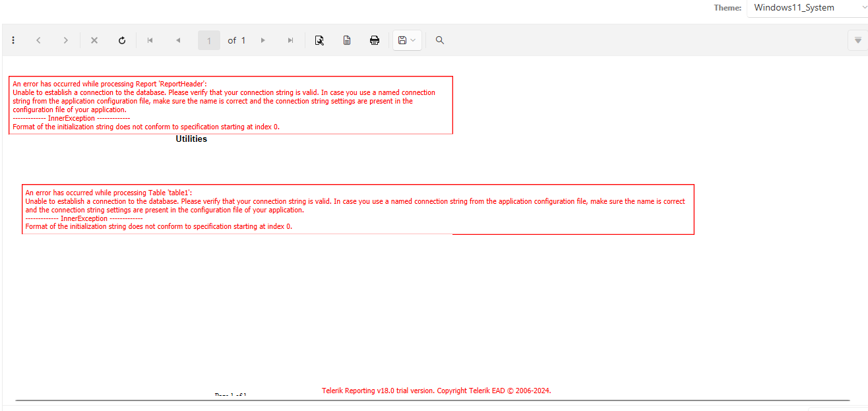Toggle print preview mode
Screen dimensions: 868x411
click(319, 40)
